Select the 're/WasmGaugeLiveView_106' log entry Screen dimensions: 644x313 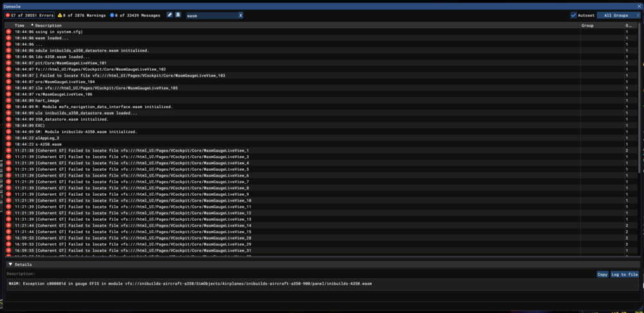point(320,95)
